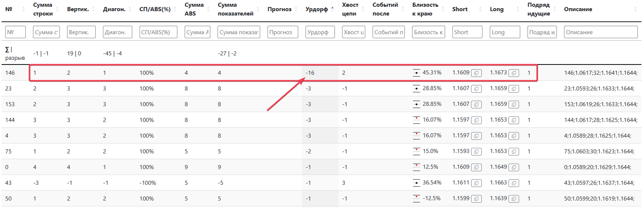This screenshot has width=644, height=208.
Task: Click the СП/ABS(%) filter field
Action: (x=158, y=32)
